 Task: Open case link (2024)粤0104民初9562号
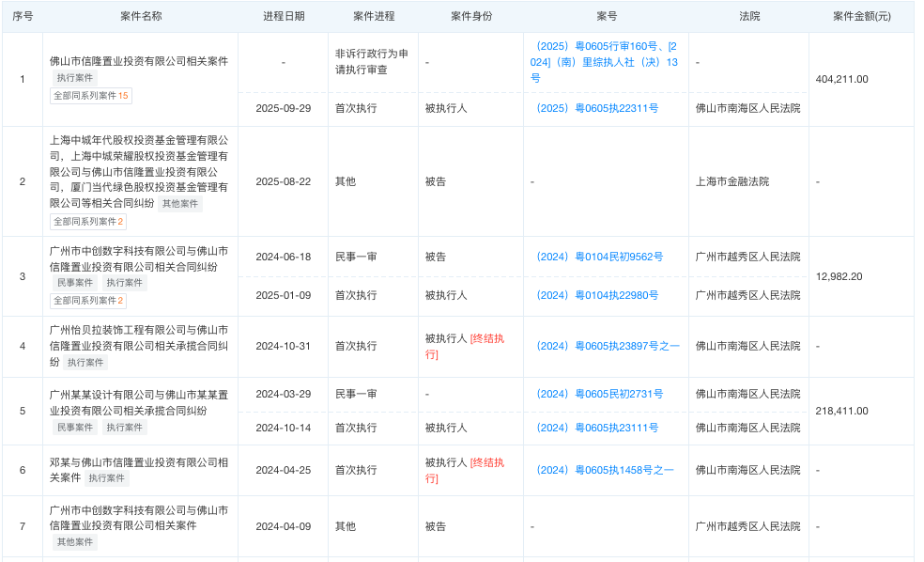pos(600,258)
